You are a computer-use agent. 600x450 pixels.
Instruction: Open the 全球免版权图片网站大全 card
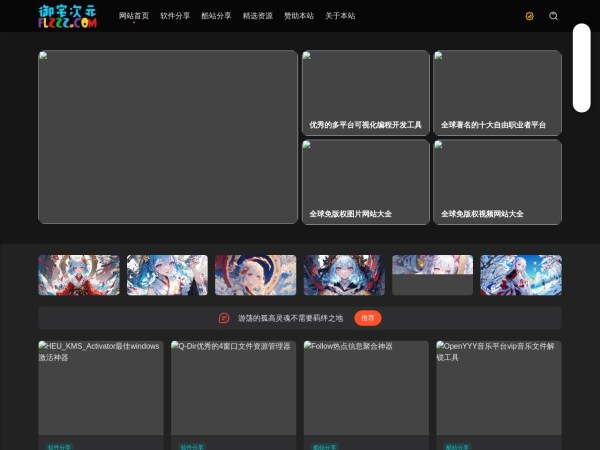pos(365,182)
